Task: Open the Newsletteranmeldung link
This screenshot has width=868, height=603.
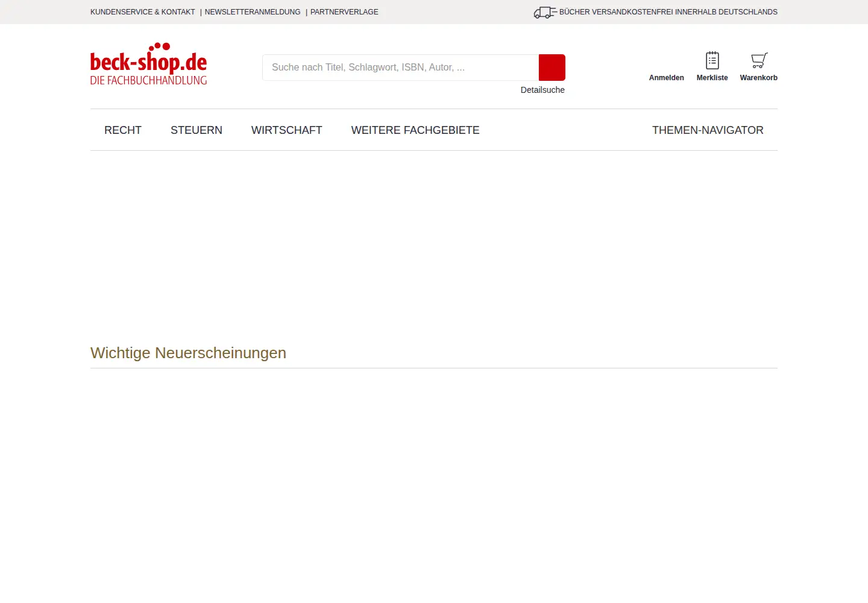Action: (253, 12)
